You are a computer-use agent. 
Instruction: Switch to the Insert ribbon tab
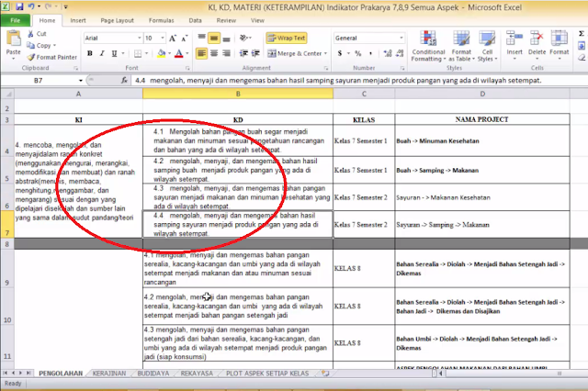tap(78, 20)
